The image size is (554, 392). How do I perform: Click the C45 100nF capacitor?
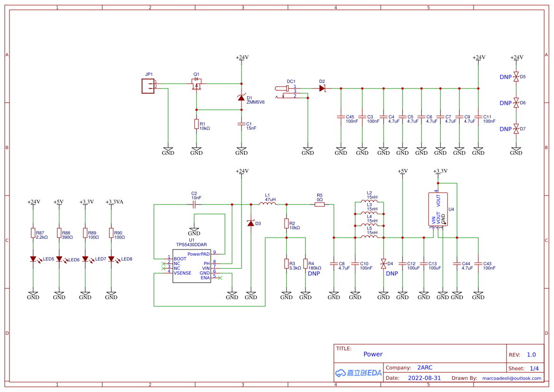pyautogui.click(x=341, y=116)
